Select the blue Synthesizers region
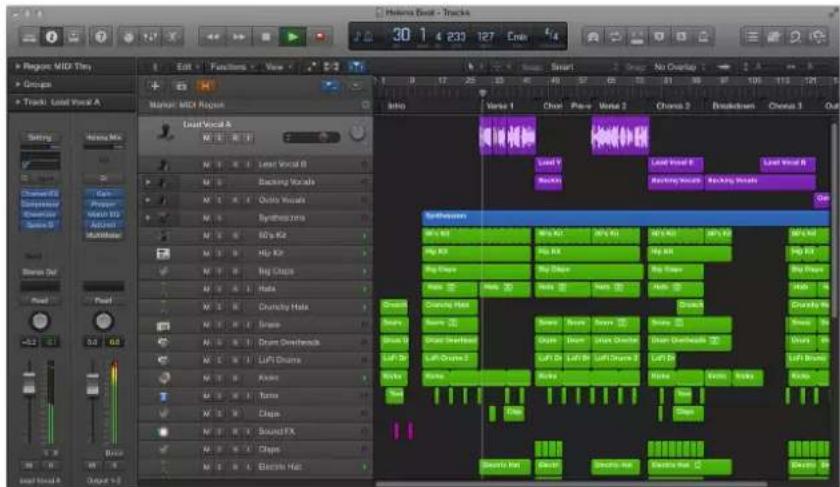Image resolution: width=840 pixels, height=487 pixels. [x=625, y=217]
